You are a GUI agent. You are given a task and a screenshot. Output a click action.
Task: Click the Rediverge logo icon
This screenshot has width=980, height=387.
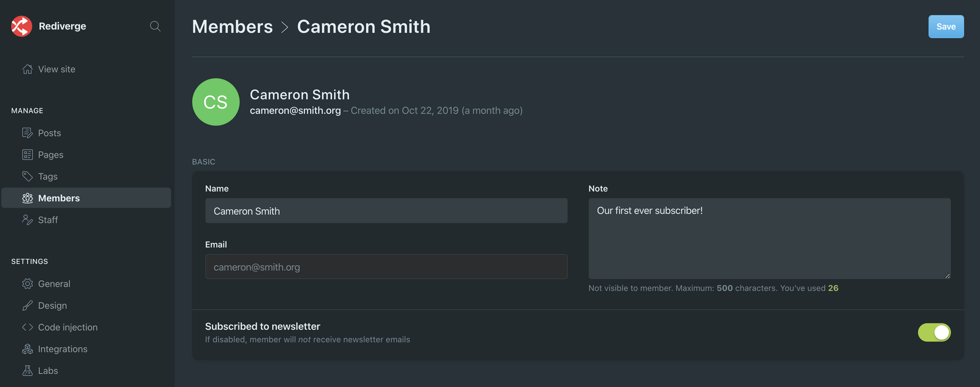pos(22,26)
